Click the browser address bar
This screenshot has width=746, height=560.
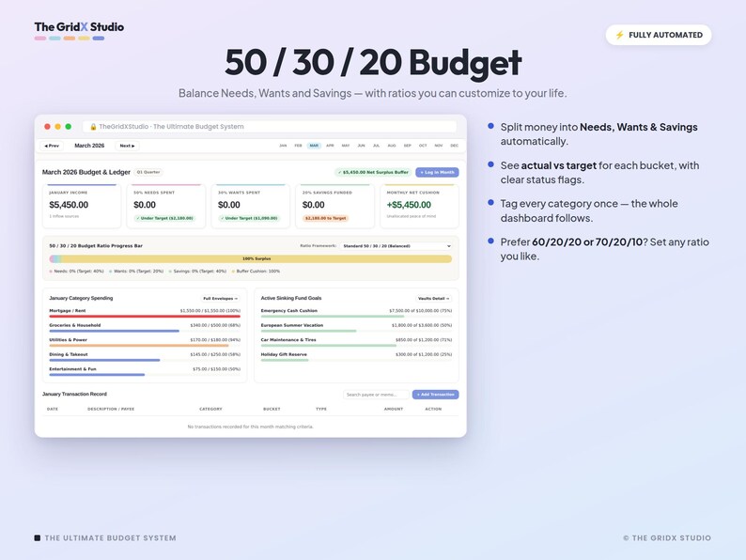(x=270, y=127)
